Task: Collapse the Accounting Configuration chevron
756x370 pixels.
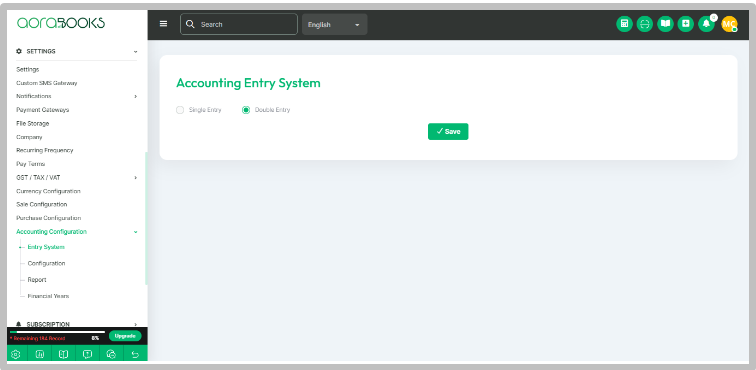Action: click(135, 232)
